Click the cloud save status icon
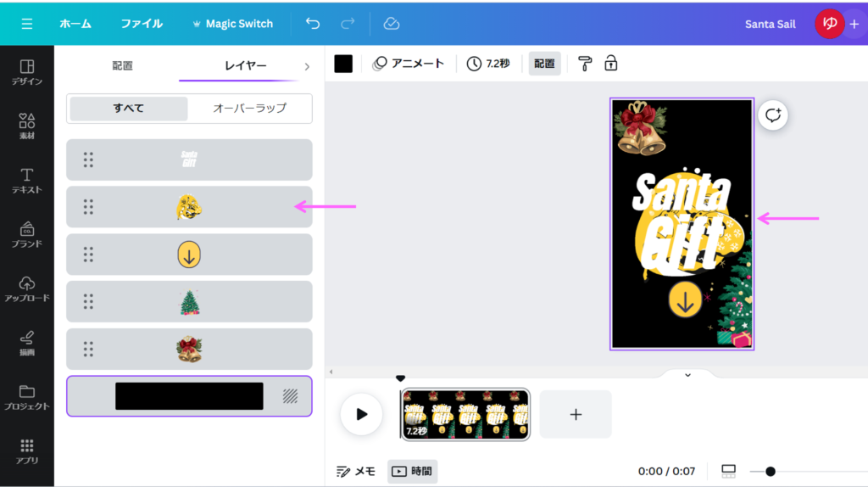Viewport: 868px width, 487px height. click(391, 24)
